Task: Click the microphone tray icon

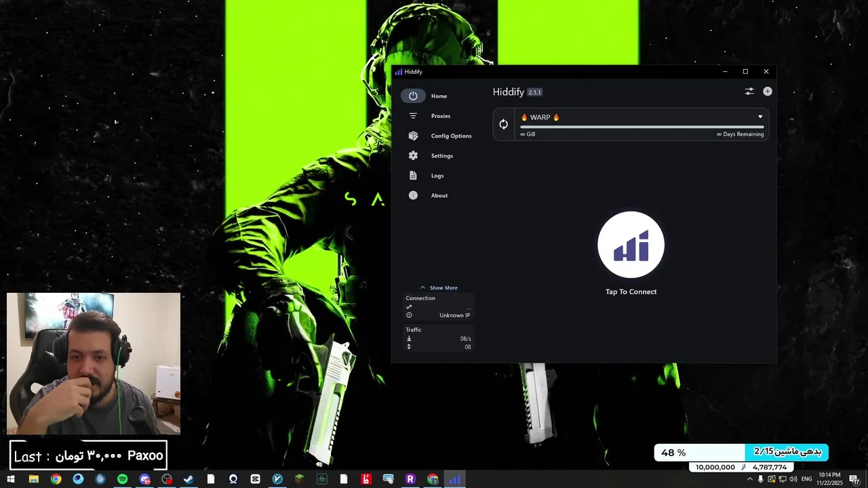Action: pyautogui.click(x=760, y=479)
